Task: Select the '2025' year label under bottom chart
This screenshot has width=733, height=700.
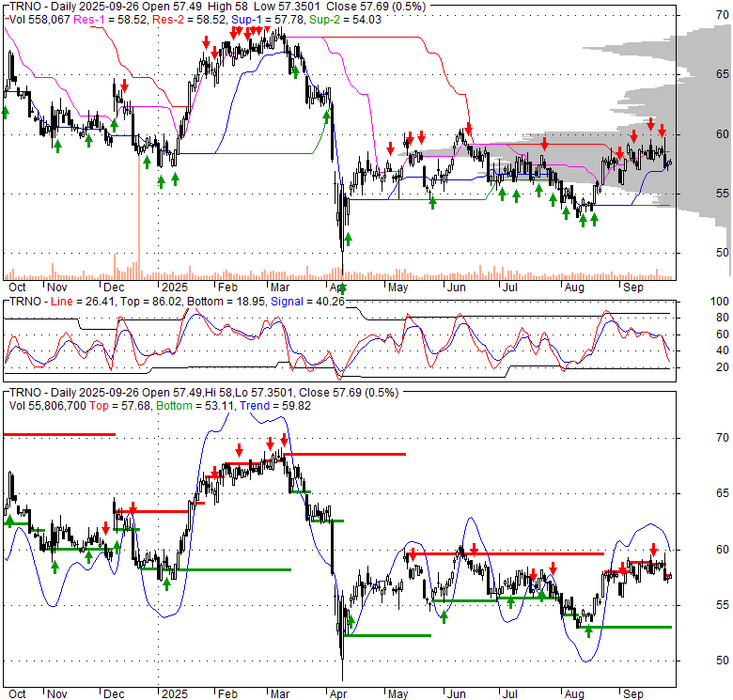Action: pyautogui.click(x=175, y=694)
